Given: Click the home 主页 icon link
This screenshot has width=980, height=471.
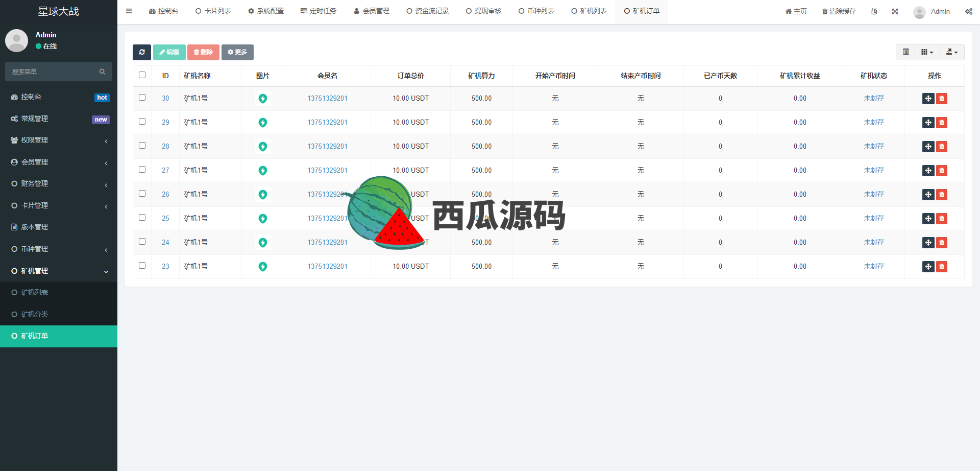Looking at the screenshot, I should pyautogui.click(x=796, y=11).
